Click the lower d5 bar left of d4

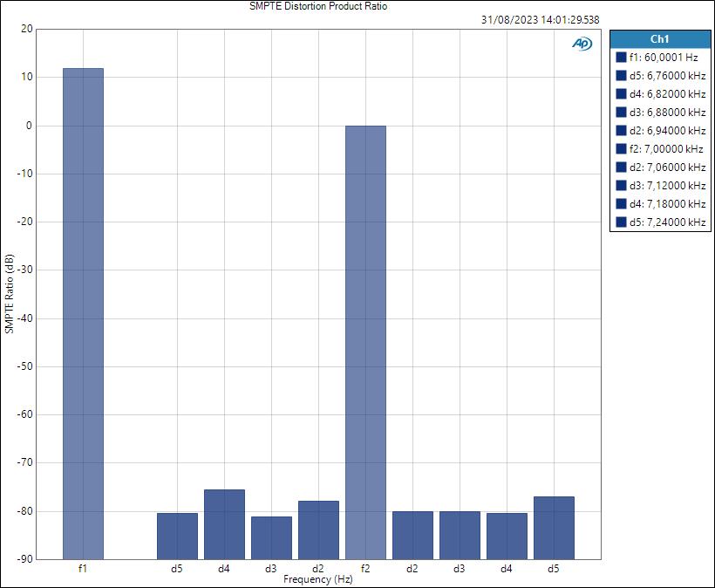pyautogui.click(x=177, y=536)
